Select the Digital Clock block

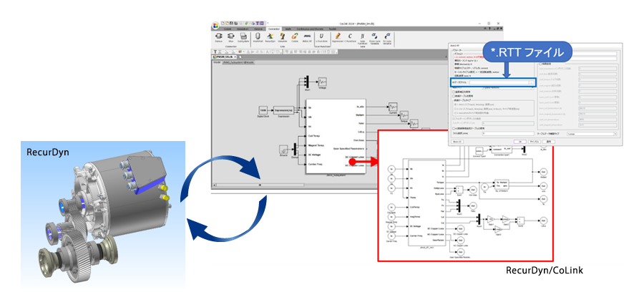263,110
